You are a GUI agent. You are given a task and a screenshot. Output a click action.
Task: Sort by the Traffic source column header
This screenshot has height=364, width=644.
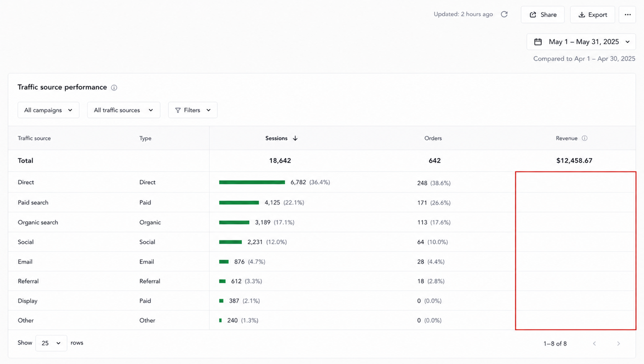(x=34, y=138)
